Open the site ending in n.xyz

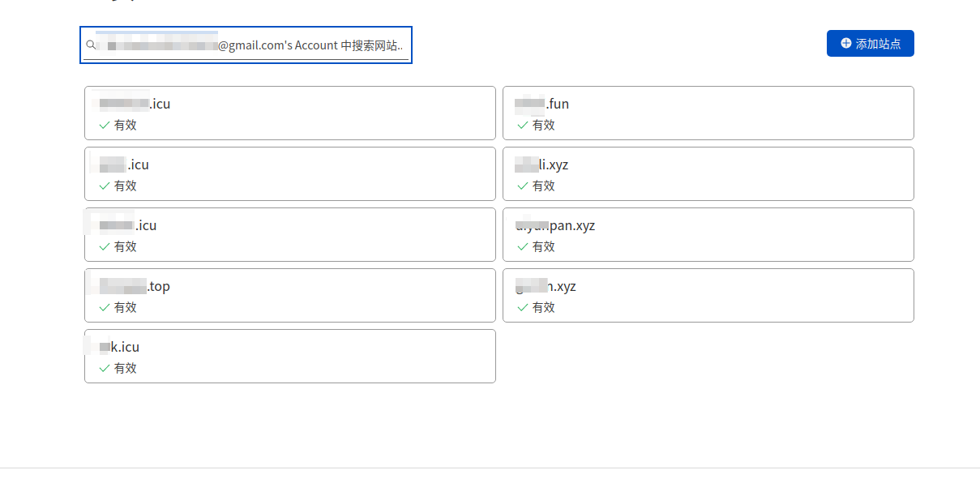[x=708, y=295]
